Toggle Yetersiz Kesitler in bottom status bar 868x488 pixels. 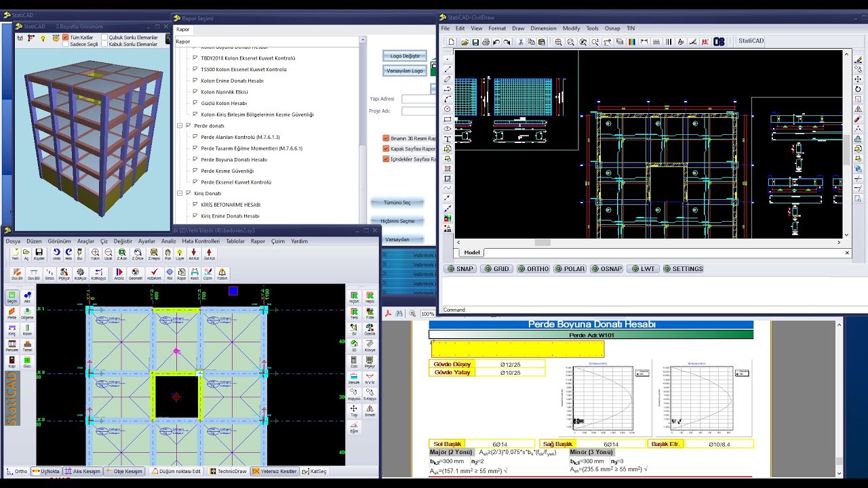(x=275, y=471)
